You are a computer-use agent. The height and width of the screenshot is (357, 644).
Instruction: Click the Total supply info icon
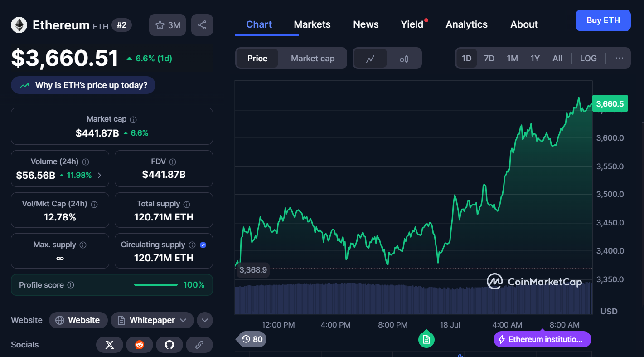pos(187,204)
